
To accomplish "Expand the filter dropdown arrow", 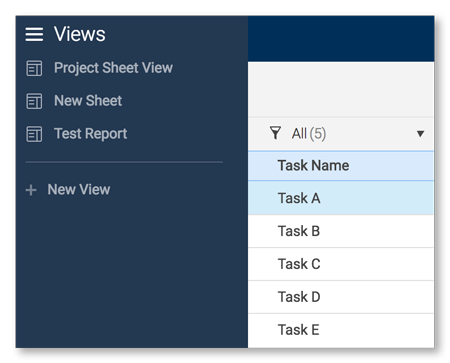I will pyautogui.click(x=420, y=134).
